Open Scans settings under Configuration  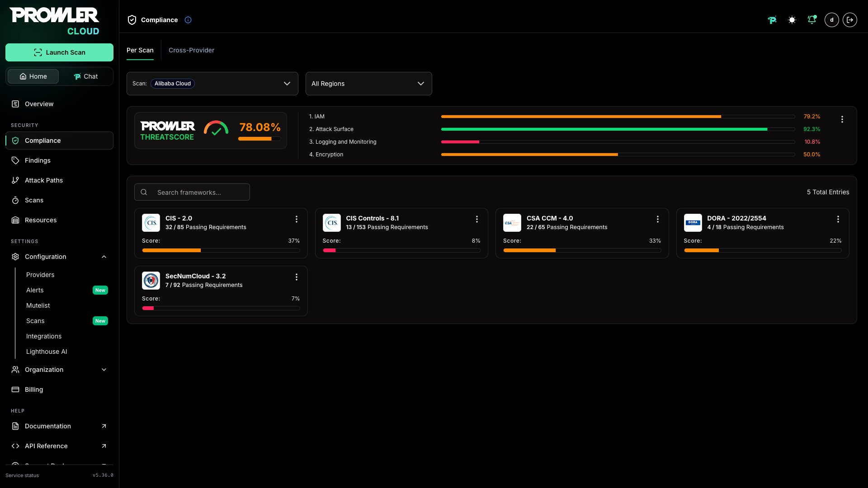(35, 321)
